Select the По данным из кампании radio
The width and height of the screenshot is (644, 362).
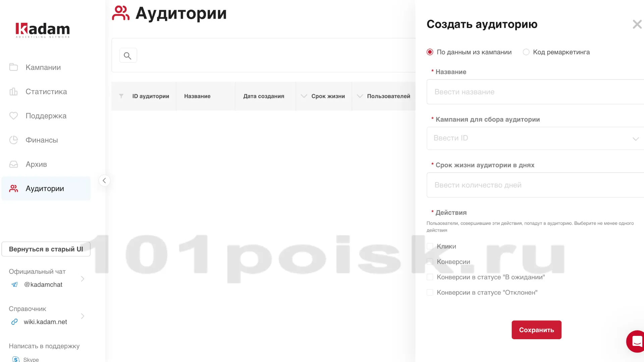tap(430, 52)
